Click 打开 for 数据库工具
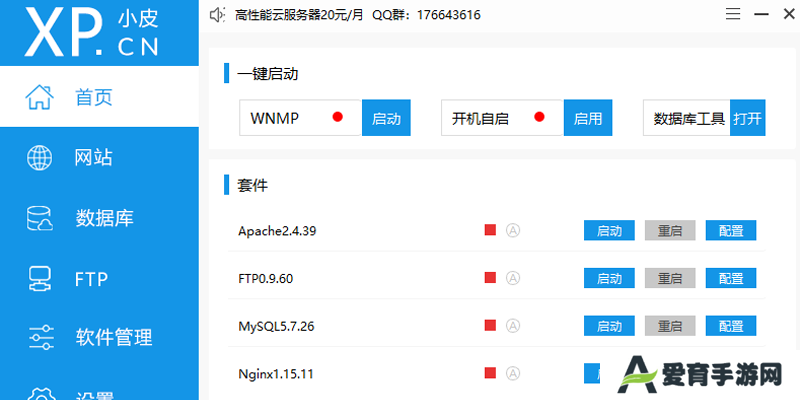The image size is (800, 400). point(747,118)
